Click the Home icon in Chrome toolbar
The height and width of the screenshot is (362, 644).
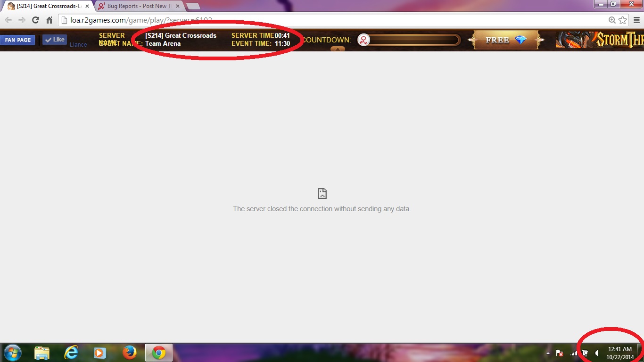[49, 20]
